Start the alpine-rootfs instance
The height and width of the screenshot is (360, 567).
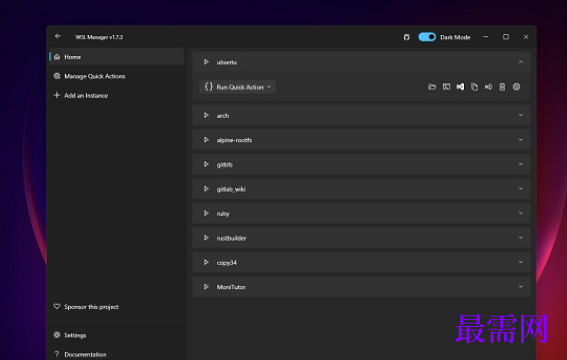206,140
